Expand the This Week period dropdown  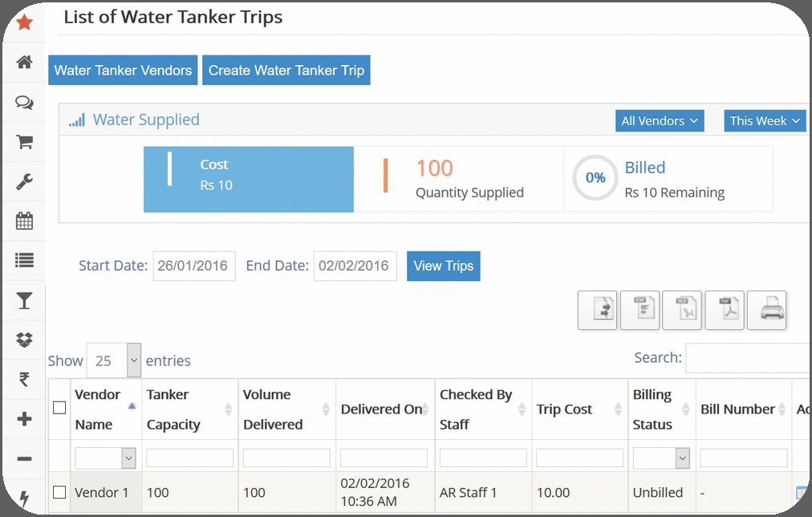(765, 120)
